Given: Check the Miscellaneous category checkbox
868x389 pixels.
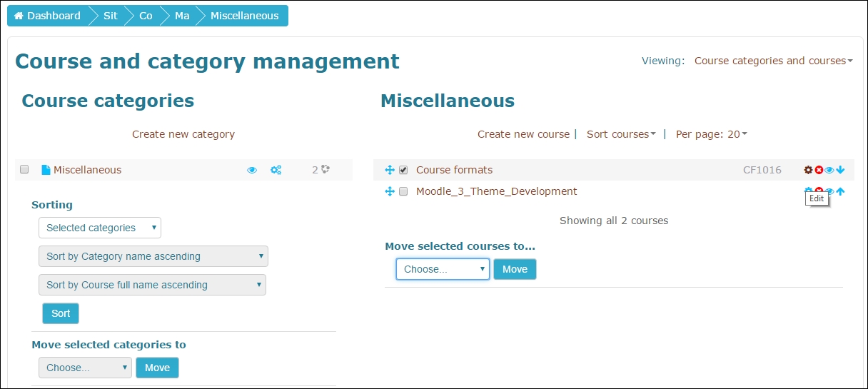Looking at the screenshot, I should [x=24, y=169].
